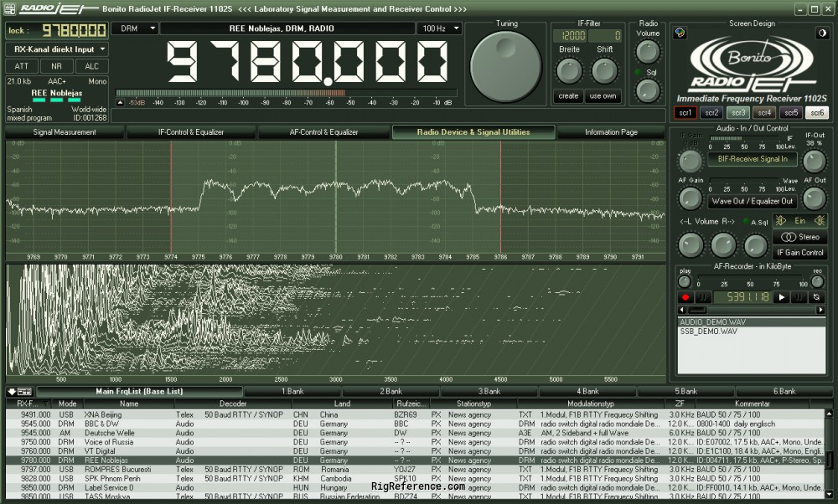
Task: Open the RadioJet application menu icon
Action: tap(8, 9)
